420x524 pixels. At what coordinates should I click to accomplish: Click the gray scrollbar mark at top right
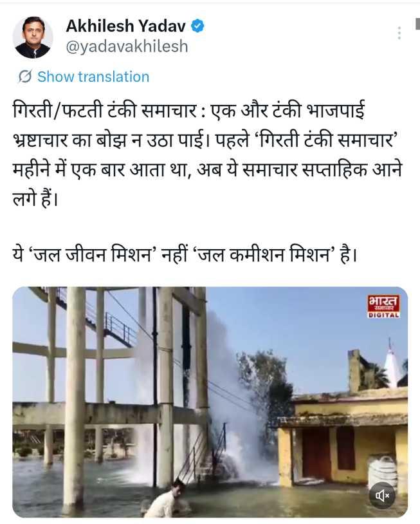tap(417, 24)
